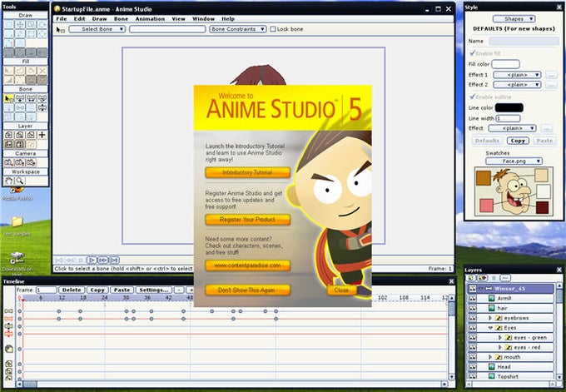Click Don't Show This Again button

[248, 290]
